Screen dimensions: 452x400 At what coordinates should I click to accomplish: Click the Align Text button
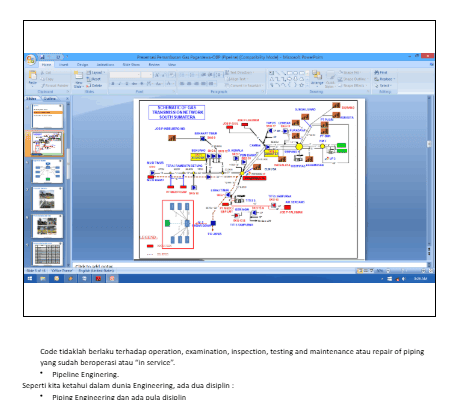coord(237,79)
